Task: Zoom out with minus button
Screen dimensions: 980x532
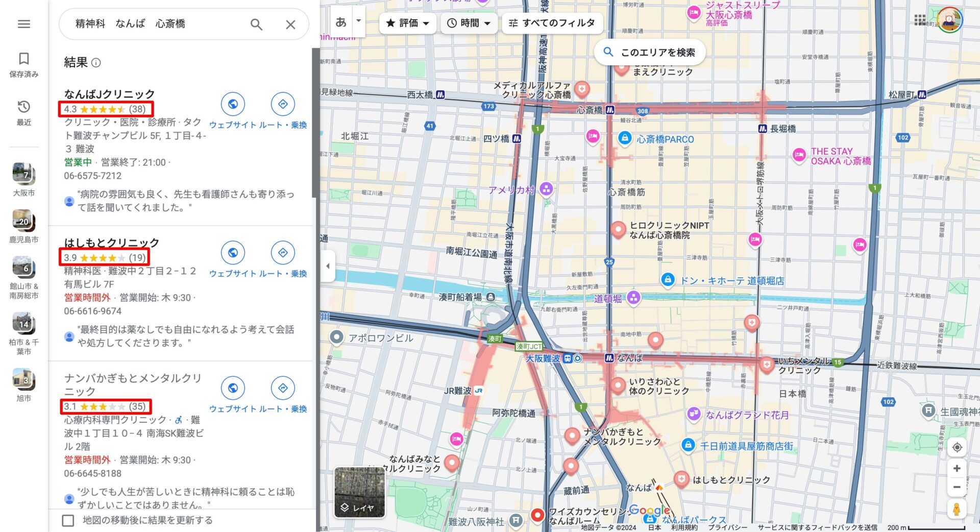Action: pos(957,487)
